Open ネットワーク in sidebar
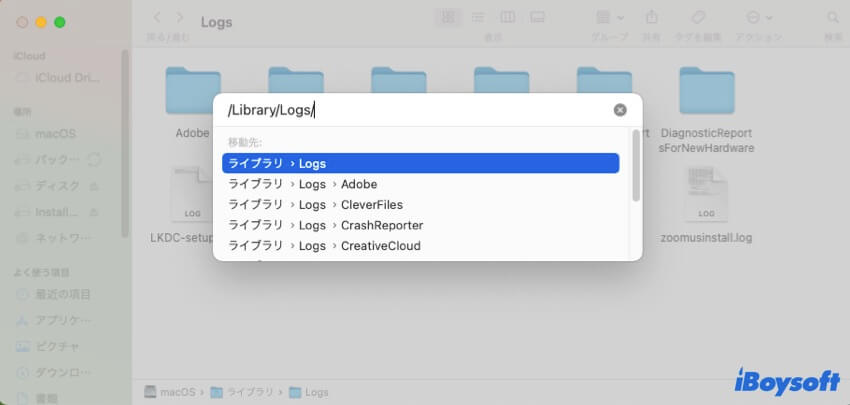The image size is (850, 405). (x=53, y=237)
